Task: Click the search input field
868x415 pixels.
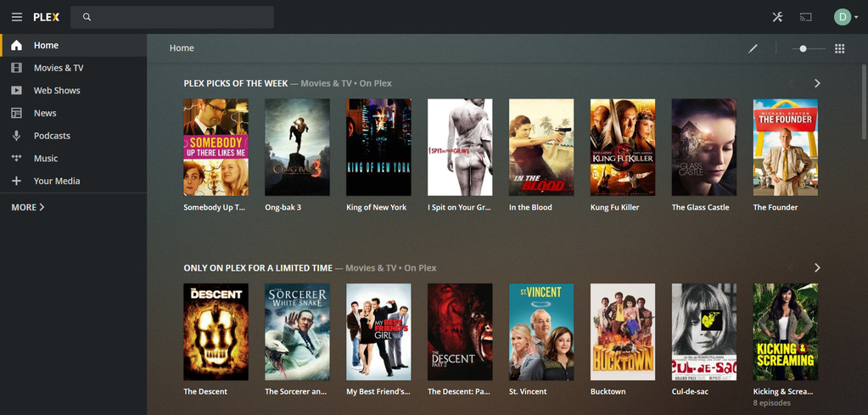Action: (172, 17)
